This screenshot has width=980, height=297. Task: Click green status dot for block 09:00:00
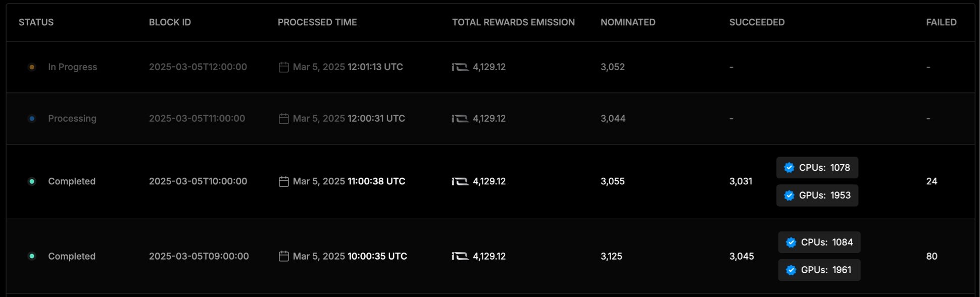[32, 256]
